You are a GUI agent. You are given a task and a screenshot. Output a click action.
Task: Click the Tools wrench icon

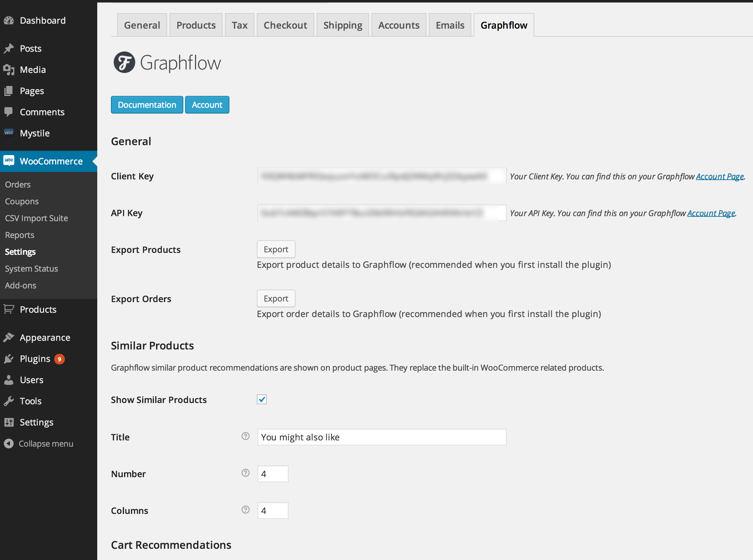(9, 401)
